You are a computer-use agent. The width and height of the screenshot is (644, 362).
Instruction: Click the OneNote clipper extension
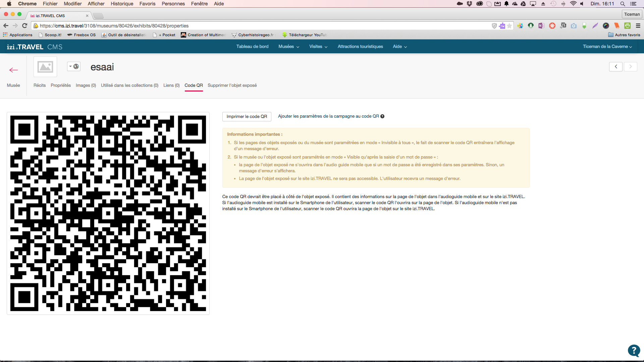541,26
